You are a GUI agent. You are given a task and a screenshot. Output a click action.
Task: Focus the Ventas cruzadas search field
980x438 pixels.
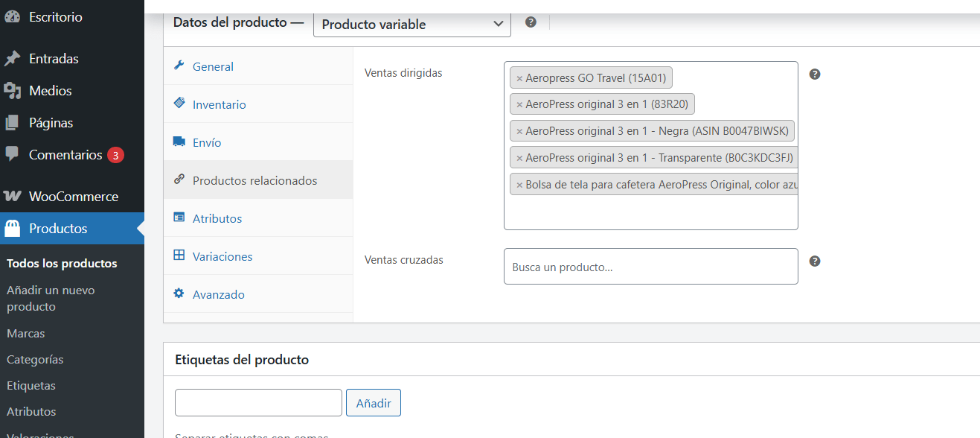tap(650, 267)
